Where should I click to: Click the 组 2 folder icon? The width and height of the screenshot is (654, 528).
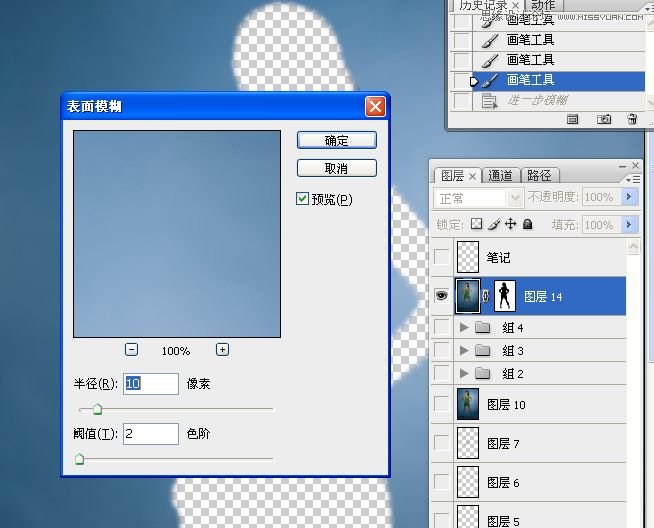[x=483, y=373]
